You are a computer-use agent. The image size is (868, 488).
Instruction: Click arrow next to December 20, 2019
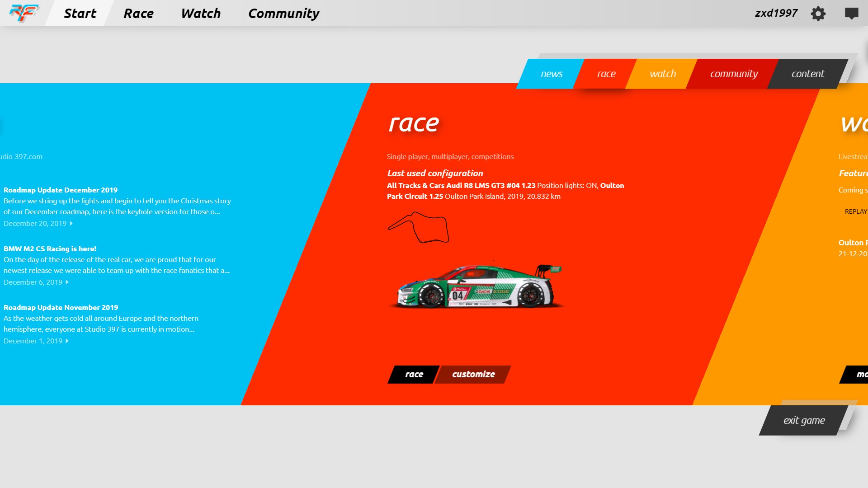(x=71, y=223)
